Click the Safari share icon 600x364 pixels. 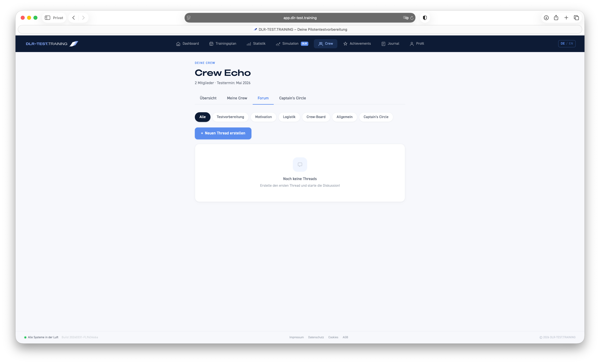(x=556, y=18)
